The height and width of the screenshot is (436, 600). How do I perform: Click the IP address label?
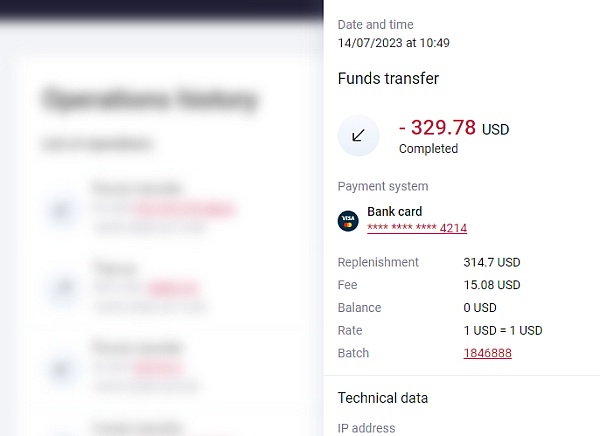point(366,428)
